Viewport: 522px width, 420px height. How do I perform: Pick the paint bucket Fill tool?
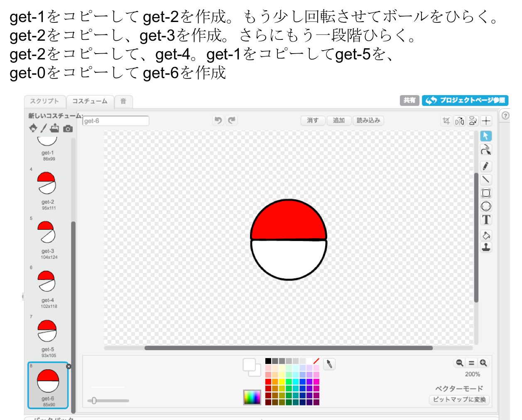coord(486,236)
